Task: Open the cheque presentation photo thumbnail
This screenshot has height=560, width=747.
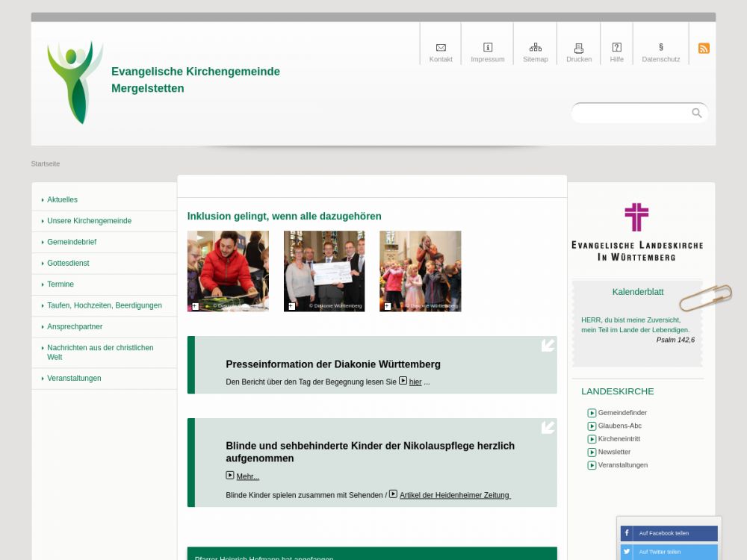Action: (324, 270)
